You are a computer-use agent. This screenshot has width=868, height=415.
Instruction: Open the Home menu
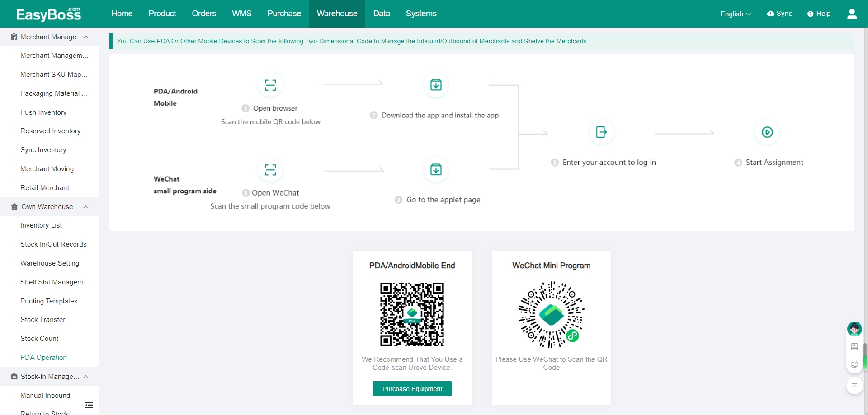[122, 14]
